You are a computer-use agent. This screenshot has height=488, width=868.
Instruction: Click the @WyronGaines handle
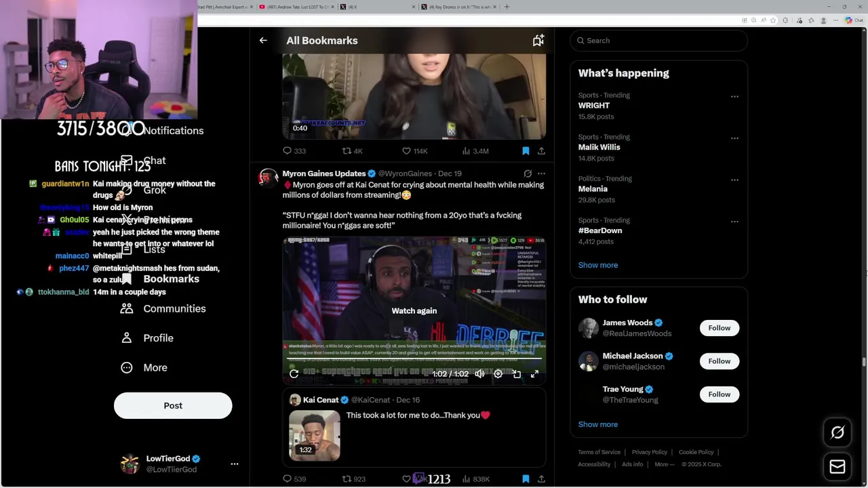point(405,174)
